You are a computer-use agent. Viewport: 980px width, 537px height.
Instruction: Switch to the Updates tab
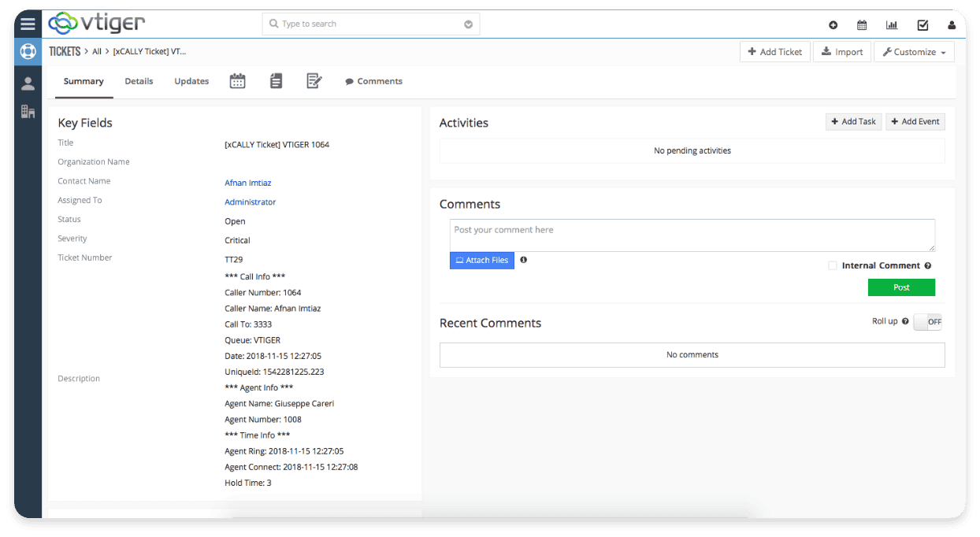point(191,81)
